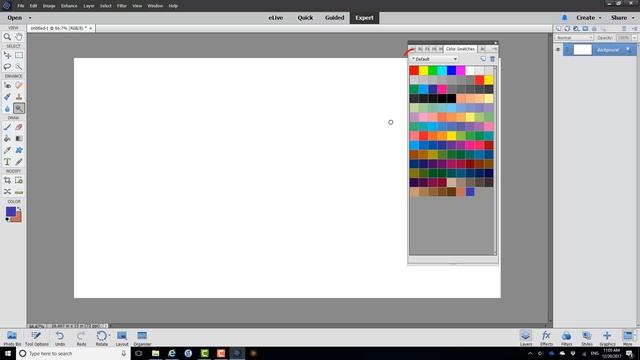The image size is (640, 360).
Task: Select the Lasso tool
Action: 7,67
